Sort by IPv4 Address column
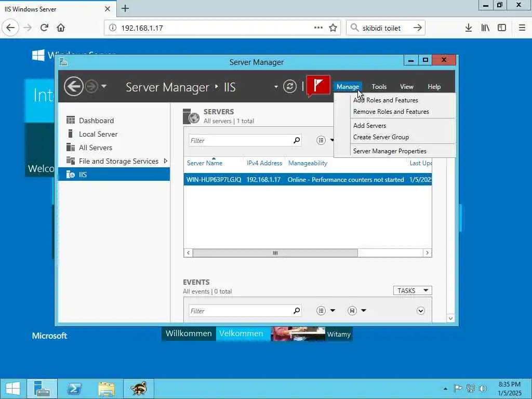 point(264,163)
